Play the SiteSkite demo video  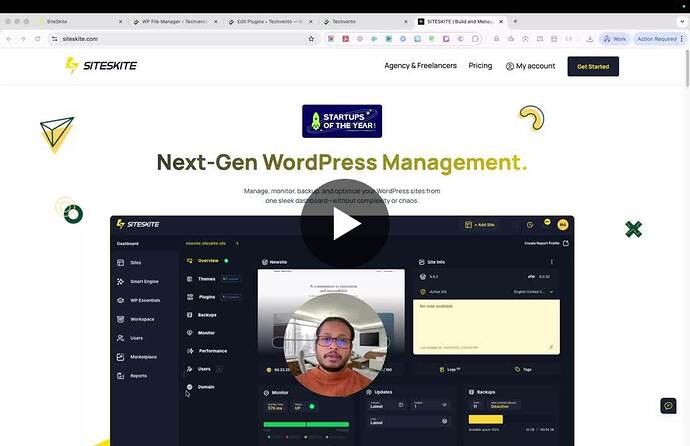coord(345,224)
